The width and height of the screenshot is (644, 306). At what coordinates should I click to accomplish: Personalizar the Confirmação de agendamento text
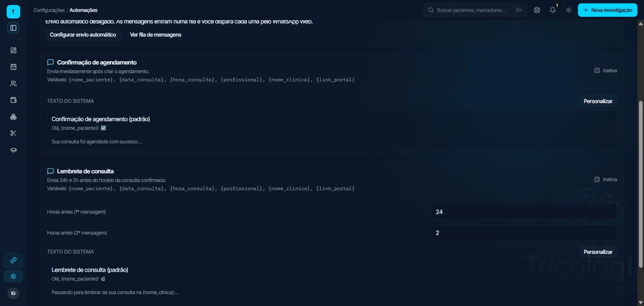598,101
